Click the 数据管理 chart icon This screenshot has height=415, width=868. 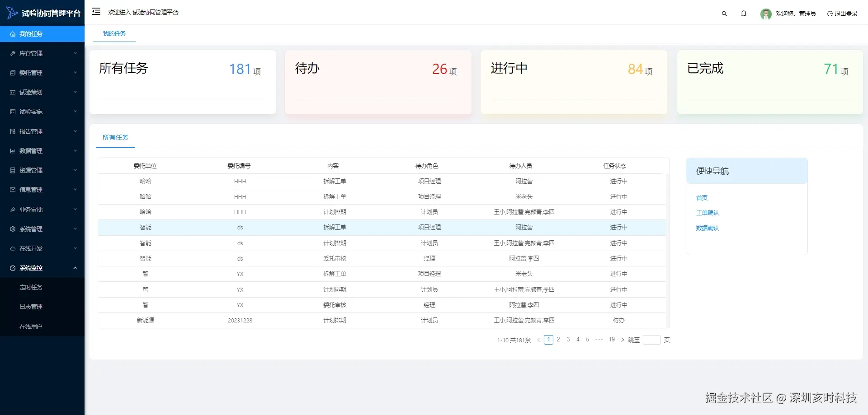[13, 151]
